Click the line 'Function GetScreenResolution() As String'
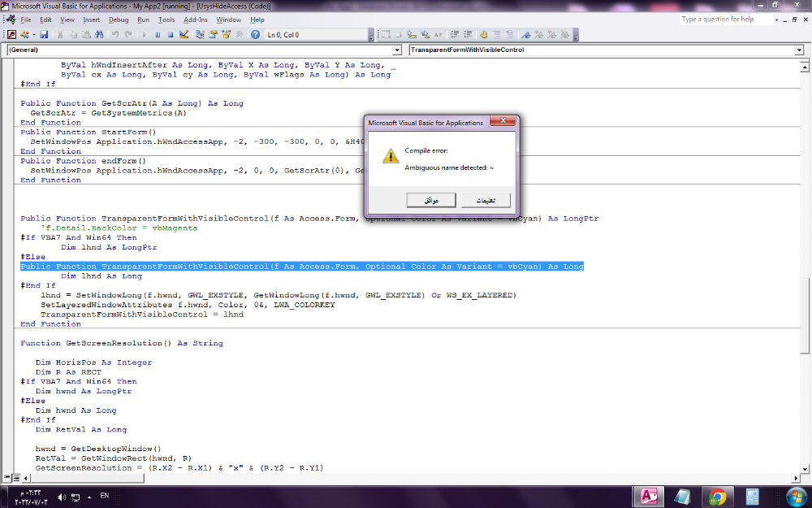The image size is (812, 508). (122, 343)
